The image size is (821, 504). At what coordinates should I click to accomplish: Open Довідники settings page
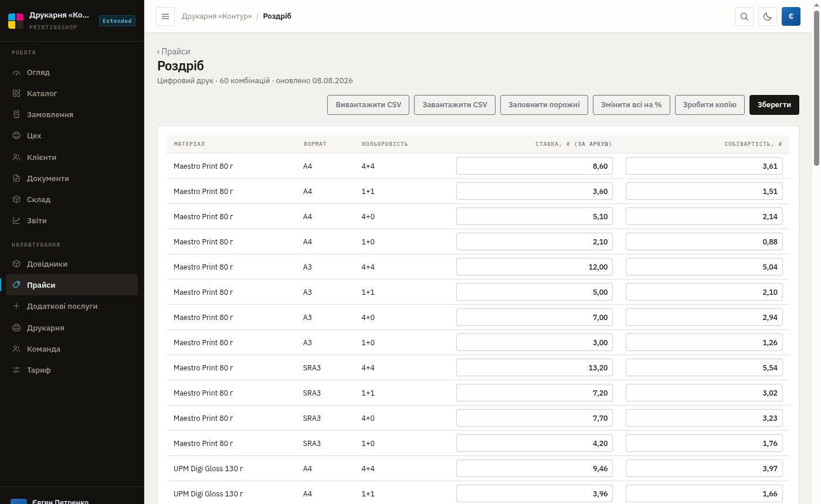pos(72,264)
